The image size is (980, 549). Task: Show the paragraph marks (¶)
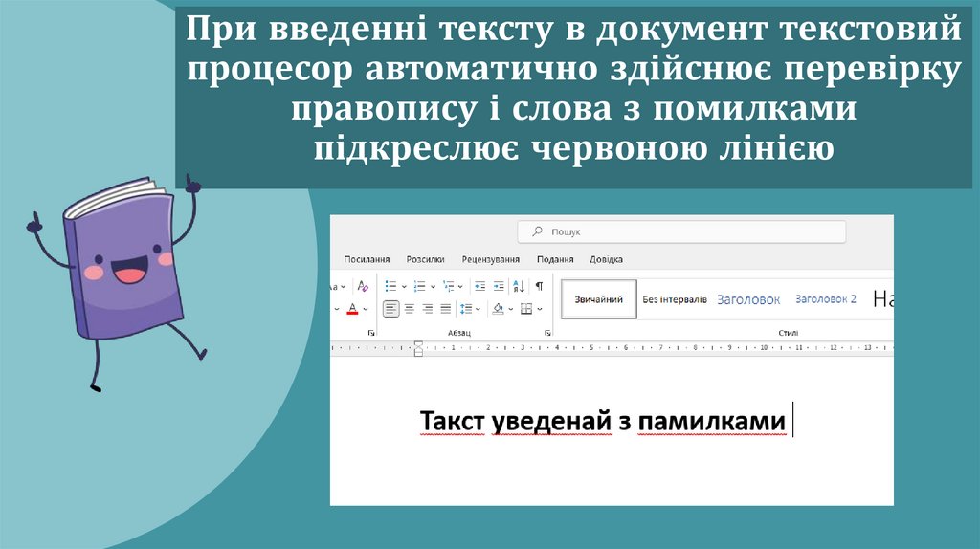click(539, 286)
